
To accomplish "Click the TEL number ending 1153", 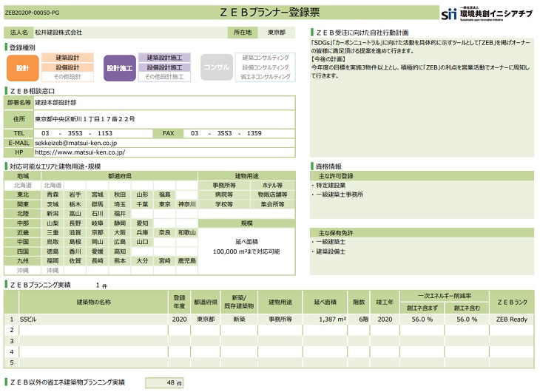I will 77,133.
